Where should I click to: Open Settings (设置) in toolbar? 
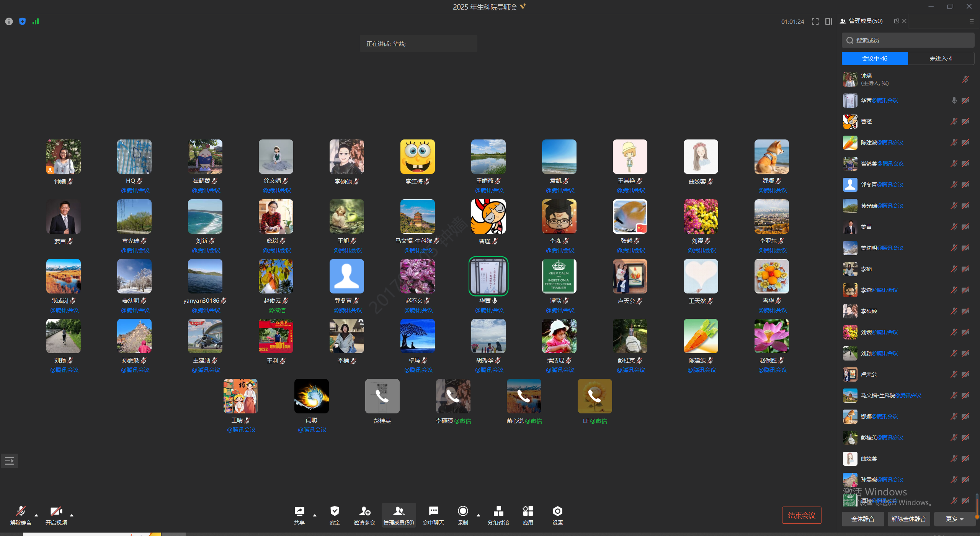[x=557, y=511]
